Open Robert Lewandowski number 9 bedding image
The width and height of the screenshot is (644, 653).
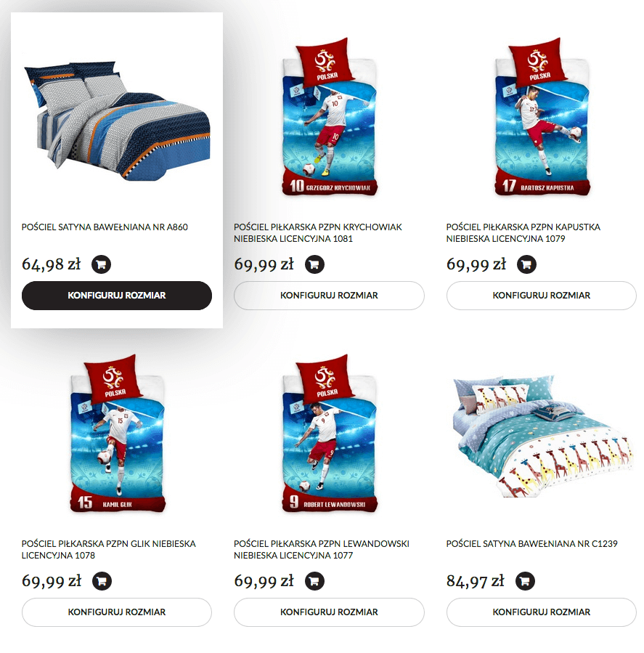330,434
